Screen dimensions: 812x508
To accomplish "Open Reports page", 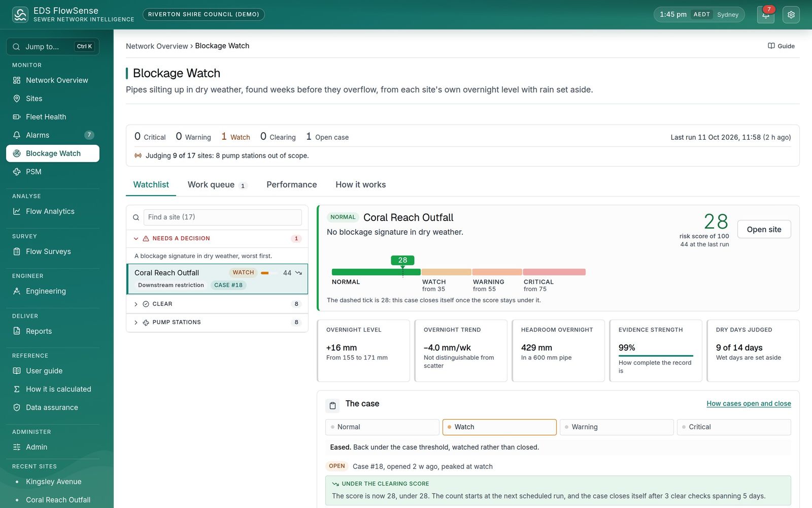I will [53, 331].
